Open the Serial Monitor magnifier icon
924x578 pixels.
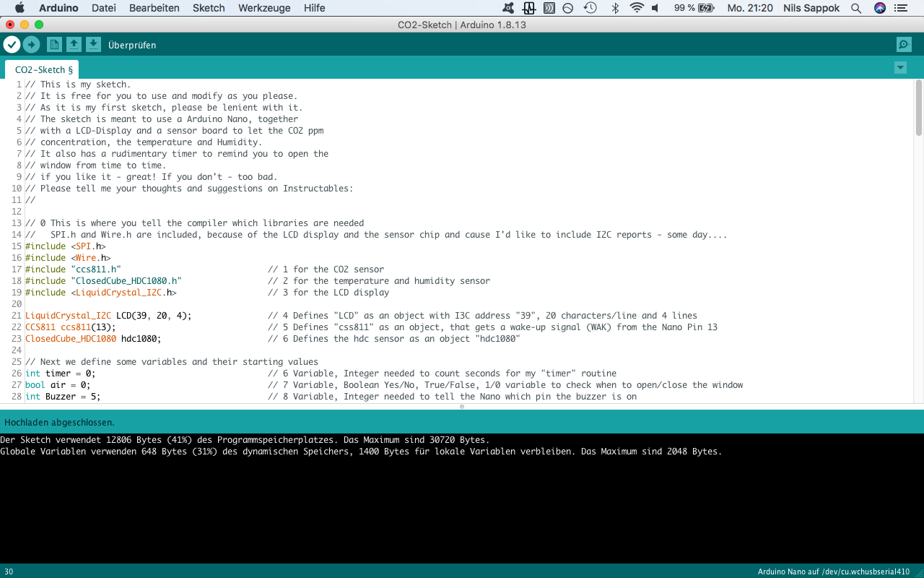pos(904,45)
